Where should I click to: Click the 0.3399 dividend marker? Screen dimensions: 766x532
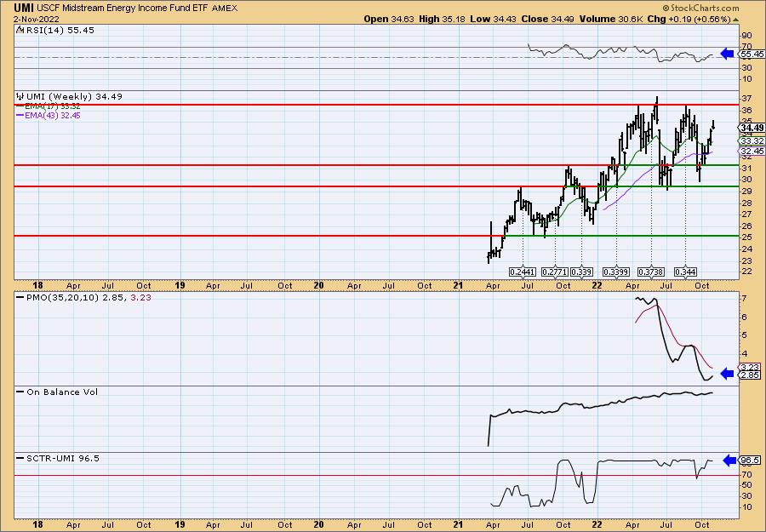pyautogui.click(x=616, y=272)
